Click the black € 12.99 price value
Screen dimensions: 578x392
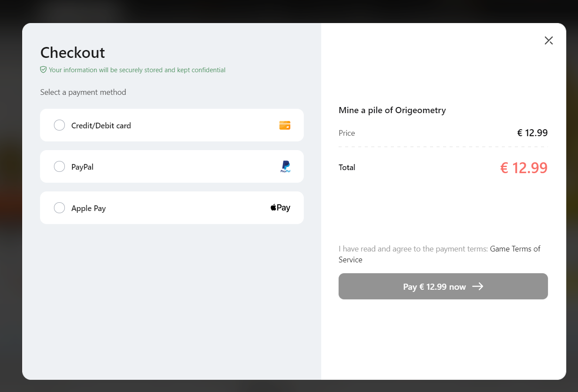pyautogui.click(x=532, y=133)
